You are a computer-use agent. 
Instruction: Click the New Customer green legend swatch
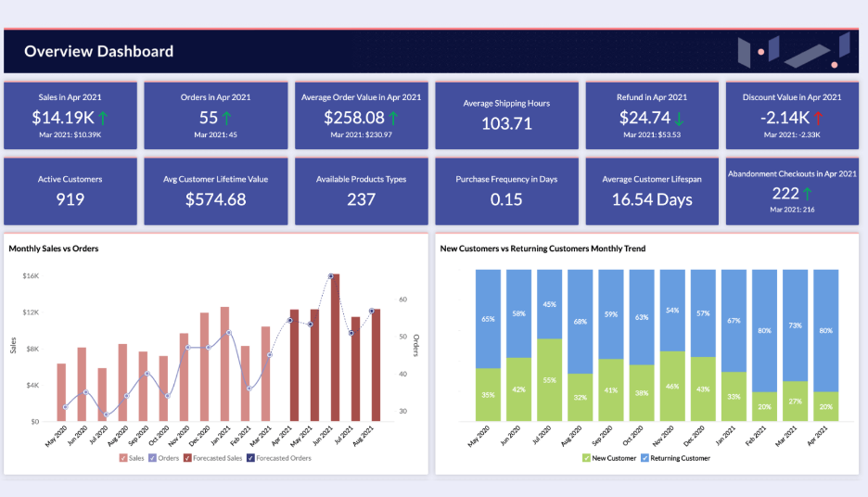click(x=586, y=458)
